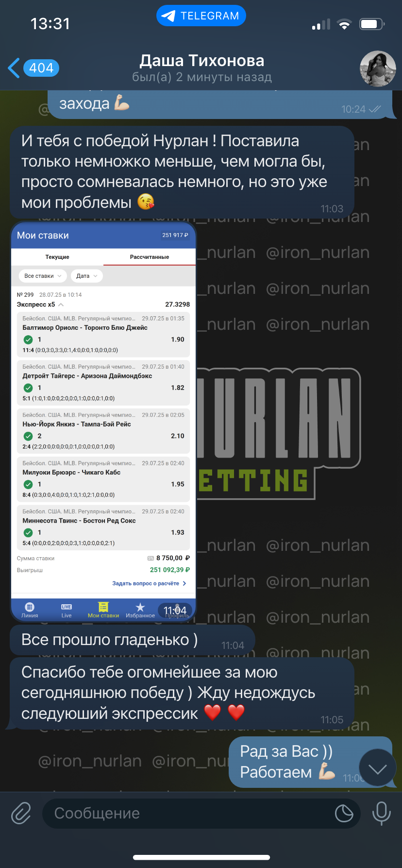Select the message starting 'И тебя с победой Нурлан'
The height and width of the screenshot is (868, 402).
[182, 172]
